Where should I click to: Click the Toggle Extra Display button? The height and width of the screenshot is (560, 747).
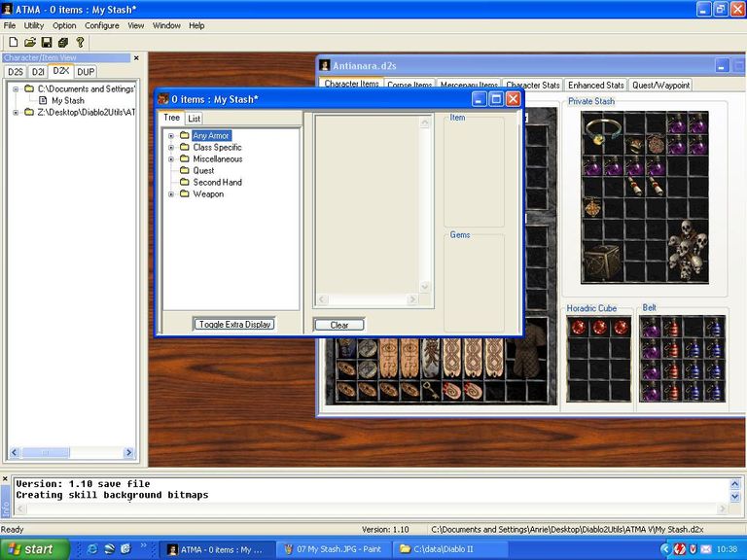pos(234,325)
